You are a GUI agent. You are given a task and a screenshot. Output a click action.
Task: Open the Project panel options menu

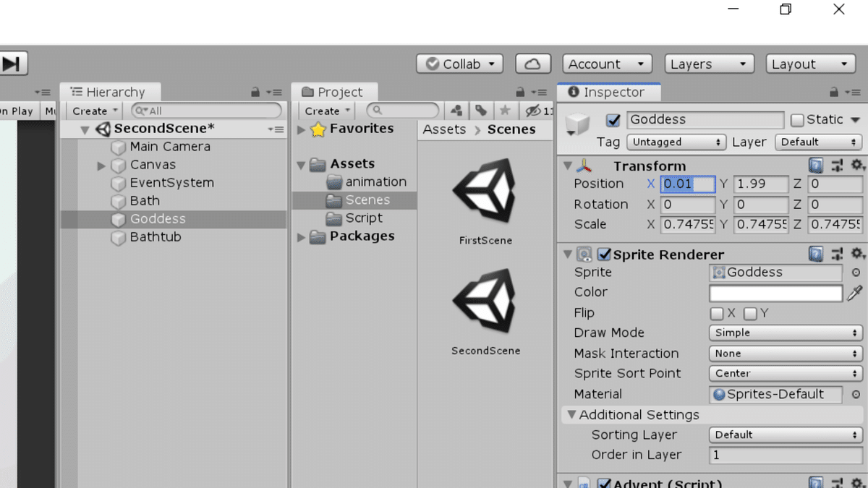(x=539, y=93)
